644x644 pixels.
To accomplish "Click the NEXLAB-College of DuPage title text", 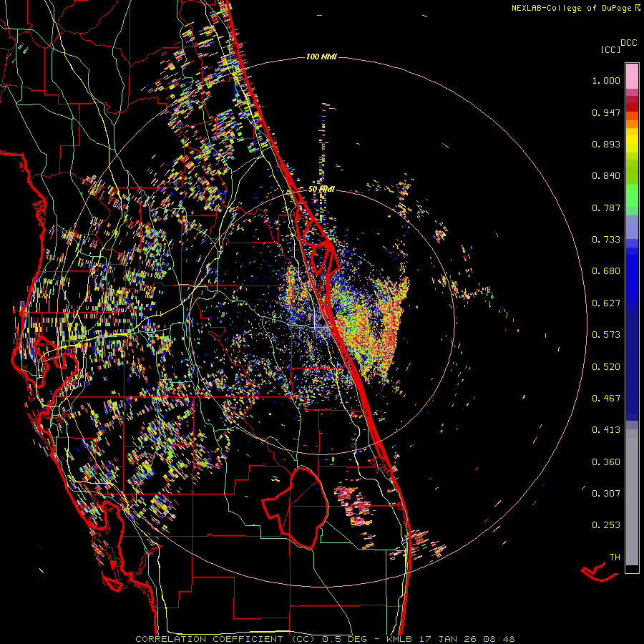I will pyautogui.click(x=572, y=8).
